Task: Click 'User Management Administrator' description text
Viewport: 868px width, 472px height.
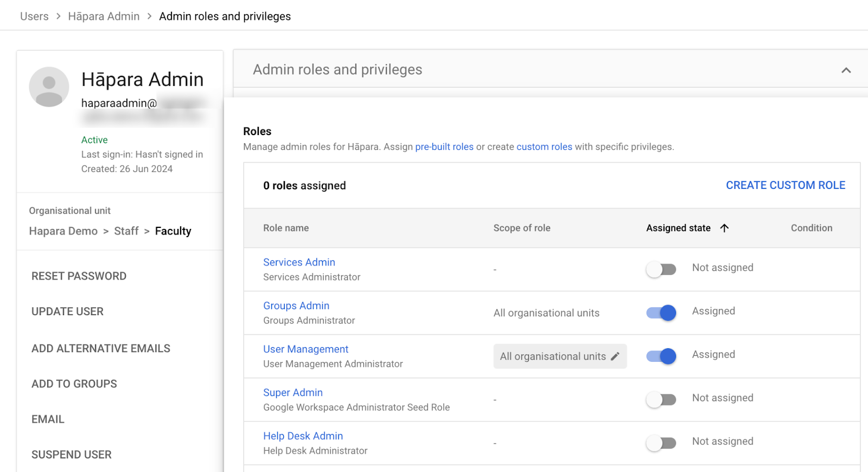Action: click(x=333, y=363)
